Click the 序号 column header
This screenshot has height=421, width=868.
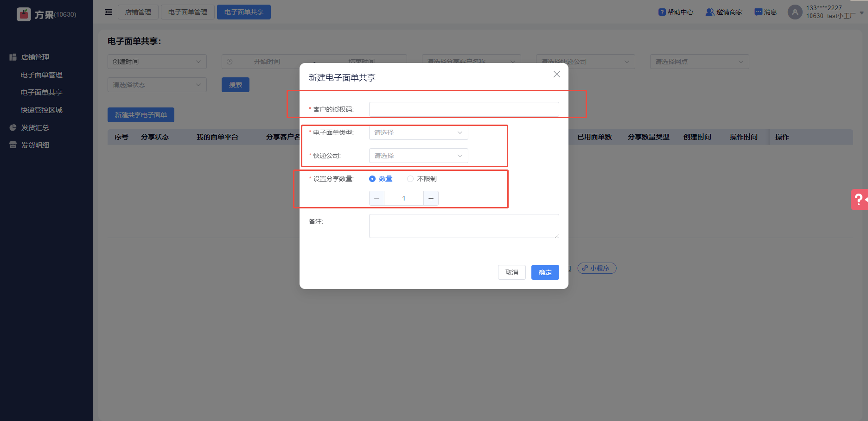(121, 137)
